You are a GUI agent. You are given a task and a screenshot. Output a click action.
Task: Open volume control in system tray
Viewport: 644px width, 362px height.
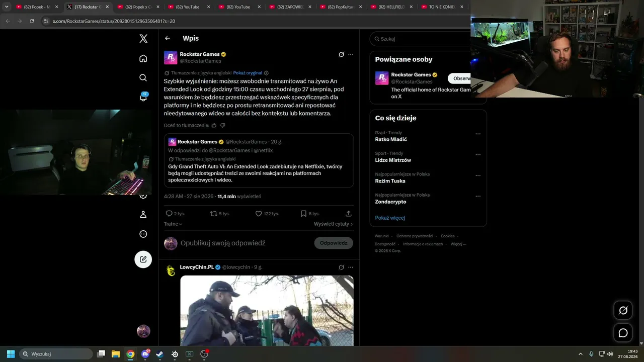[x=610, y=354]
